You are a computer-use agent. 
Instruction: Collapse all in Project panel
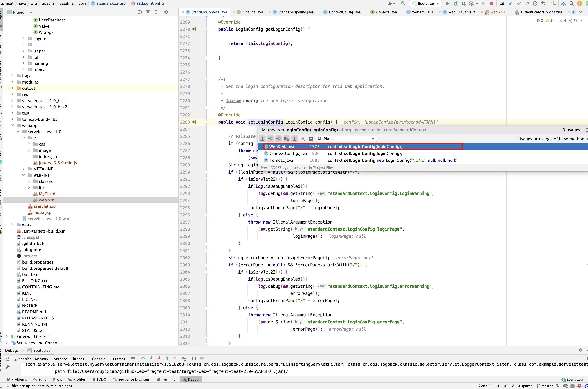tap(156, 12)
